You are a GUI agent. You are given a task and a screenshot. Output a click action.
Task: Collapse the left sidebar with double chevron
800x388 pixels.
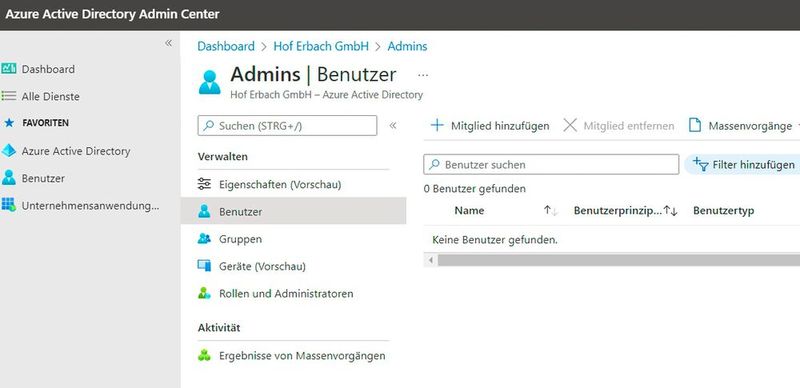[168, 43]
